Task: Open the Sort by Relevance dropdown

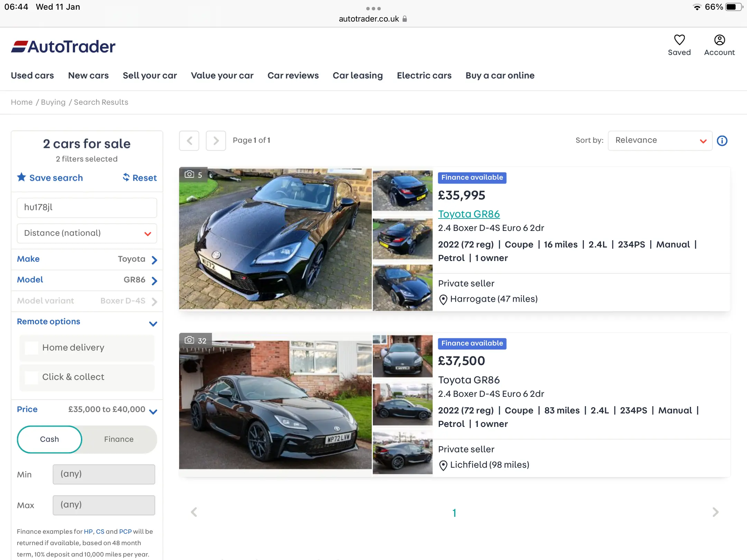Action: pos(660,141)
